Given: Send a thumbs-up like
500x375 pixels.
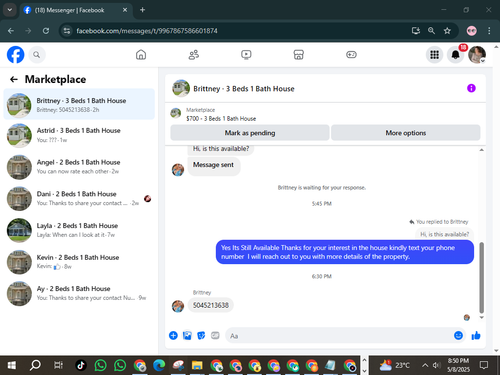Looking at the screenshot, I should [x=476, y=335].
